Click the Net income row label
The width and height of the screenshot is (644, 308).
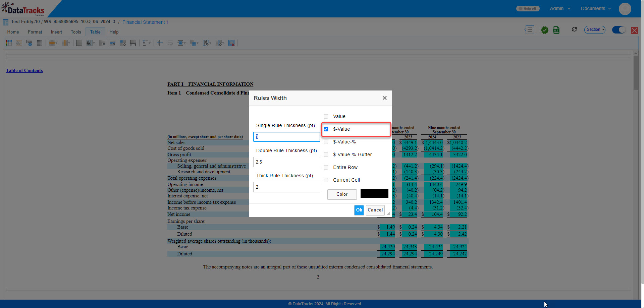(179, 214)
